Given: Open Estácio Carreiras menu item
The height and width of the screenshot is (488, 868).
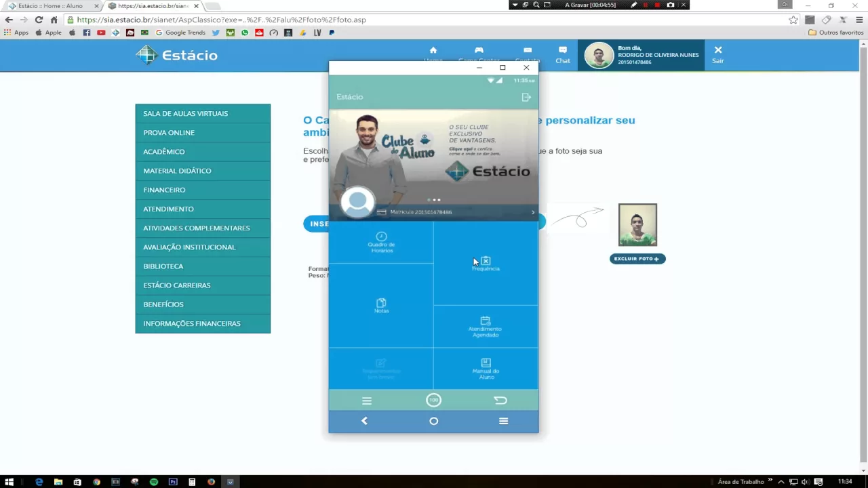Looking at the screenshot, I should click(x=203, y=285).
